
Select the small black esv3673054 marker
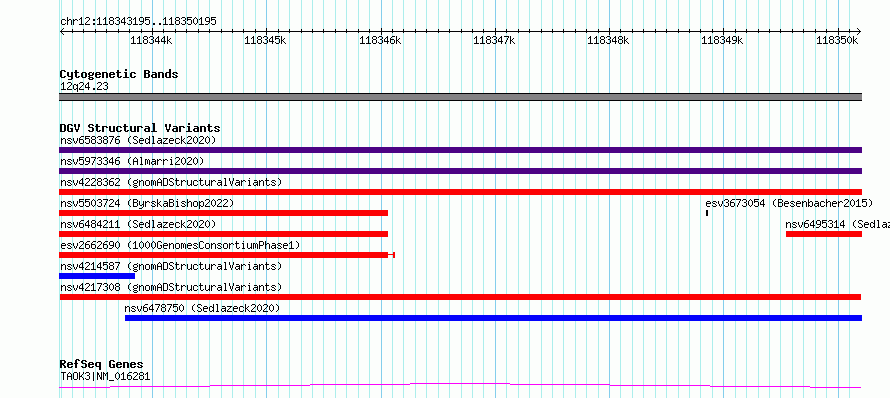pos(707,213)
